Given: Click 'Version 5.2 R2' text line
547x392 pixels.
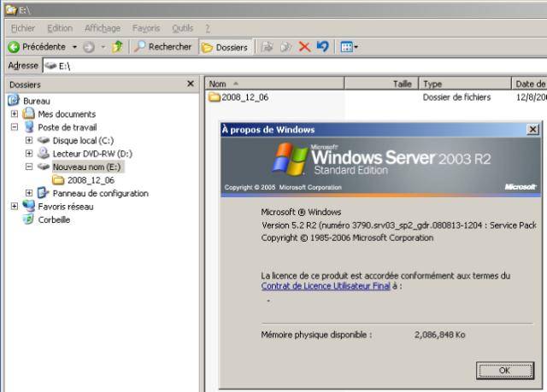Looking at the screenshot, I should click(x=399, y=225).
